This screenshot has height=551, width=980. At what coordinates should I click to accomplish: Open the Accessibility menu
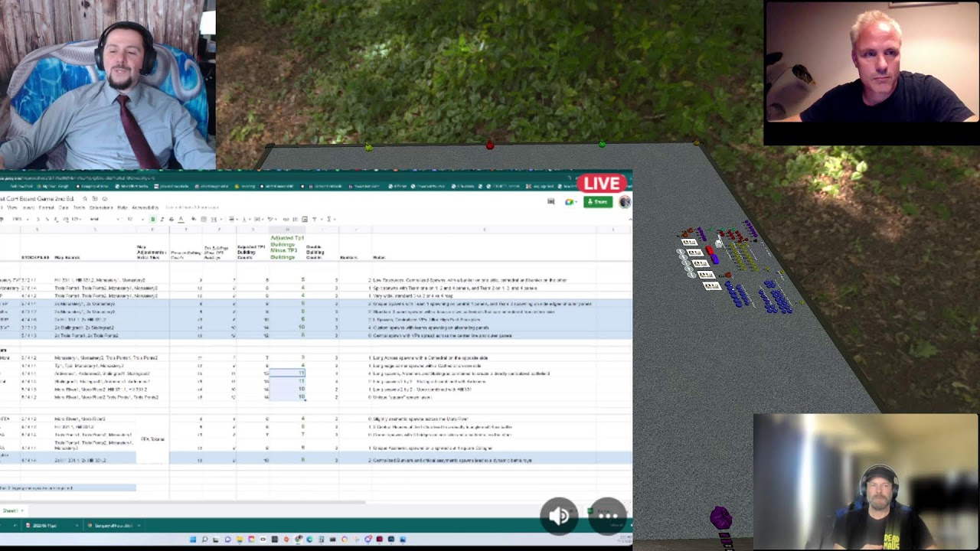click(x=145, y=207)
